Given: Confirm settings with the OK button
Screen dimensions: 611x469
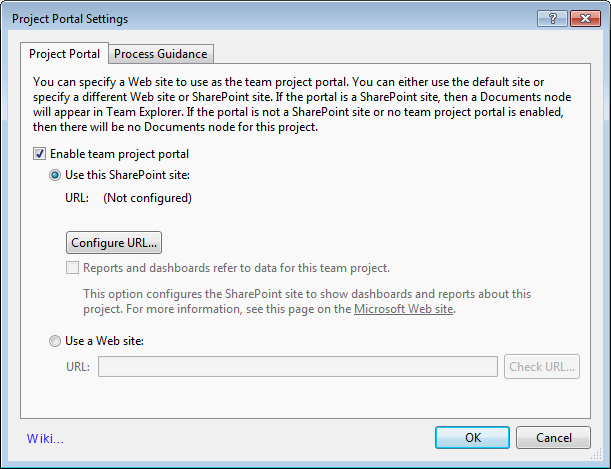Looking at the screenshot, I should click(473, 438).
